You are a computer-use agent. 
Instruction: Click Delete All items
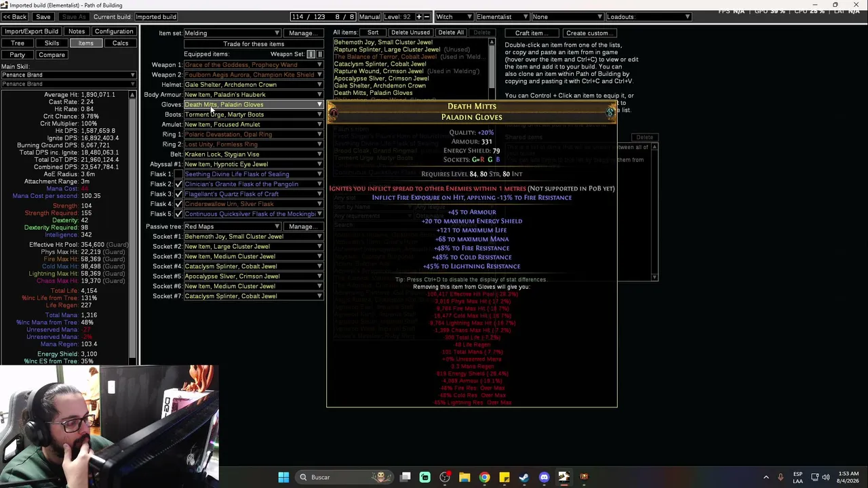(x=451, y=33)
